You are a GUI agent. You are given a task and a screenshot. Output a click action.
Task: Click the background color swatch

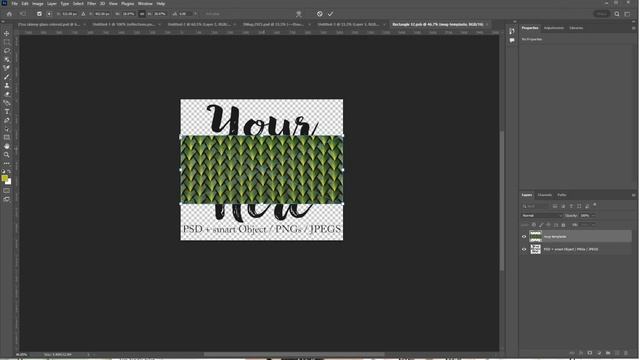pyautogui.click(x=9, y=182)
